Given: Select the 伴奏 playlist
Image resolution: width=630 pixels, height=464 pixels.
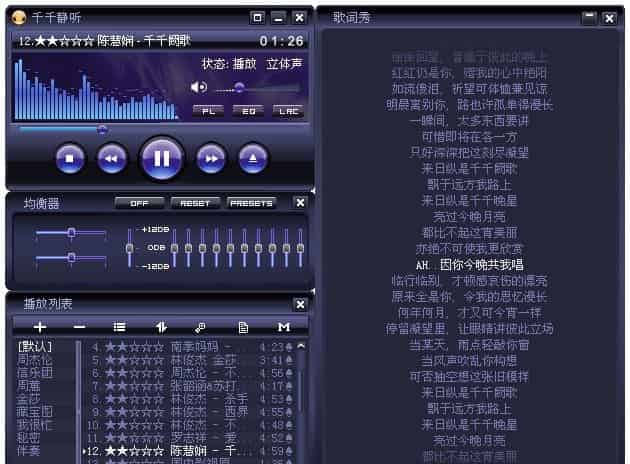Looking at the screenshot, I should (x=29, y=450).
